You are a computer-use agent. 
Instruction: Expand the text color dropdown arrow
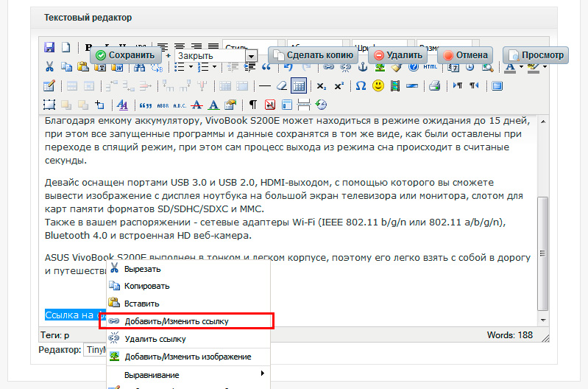coord(521,67)
